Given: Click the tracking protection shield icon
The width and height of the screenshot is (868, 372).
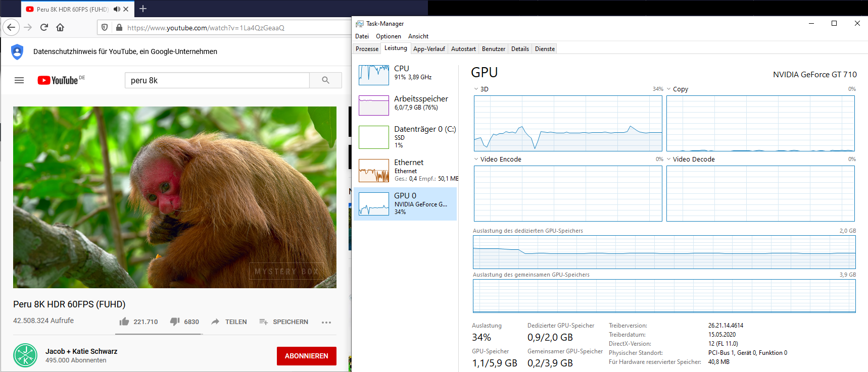Looking at the screenshot, I should [x=105, y=27].
